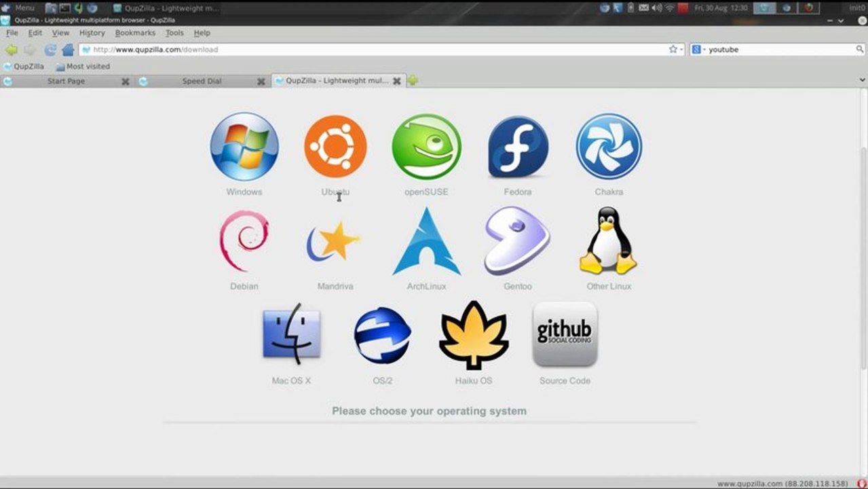Screen dimensions: 868x489
Task: Select the Fedora logo
Action: pyautogui.click(x=518, y=147)
